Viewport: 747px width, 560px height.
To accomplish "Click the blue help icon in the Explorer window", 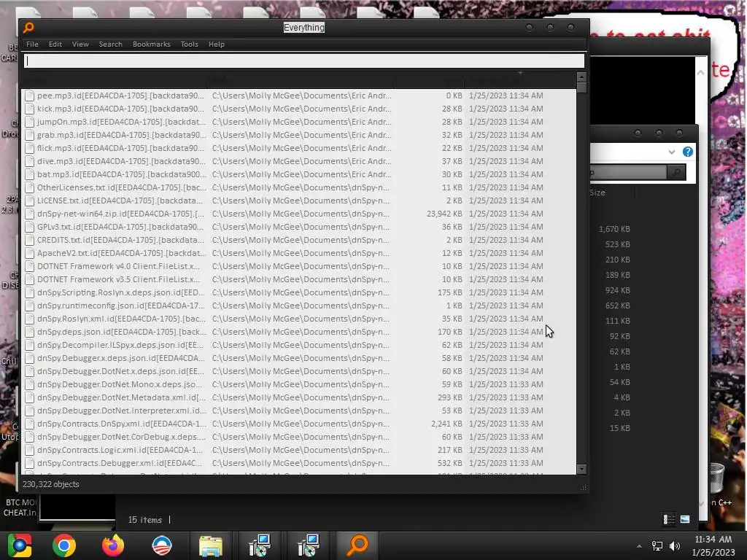I will (x=687, y=152).
